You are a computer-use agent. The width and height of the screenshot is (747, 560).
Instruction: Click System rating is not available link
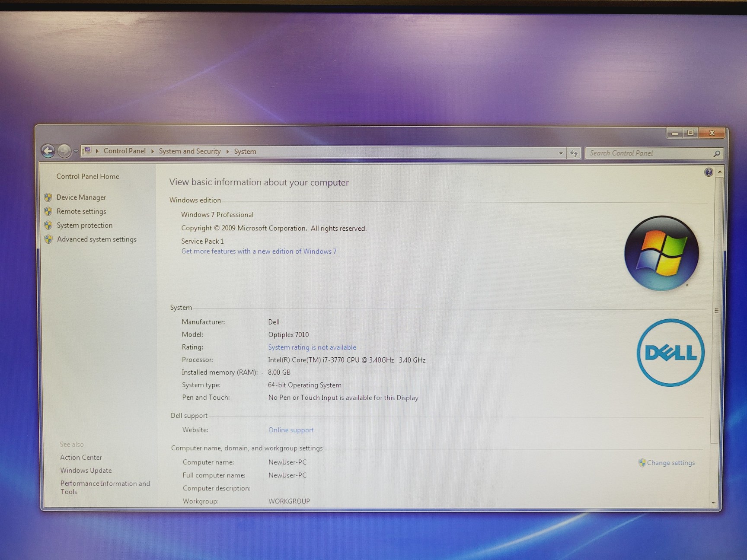(312, 347)
